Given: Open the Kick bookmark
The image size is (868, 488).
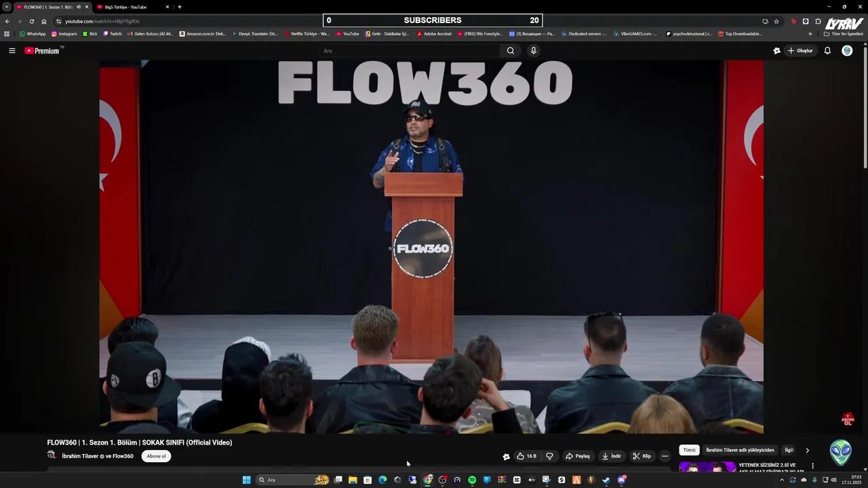Looking at the screenshot, I should point(90,33).
